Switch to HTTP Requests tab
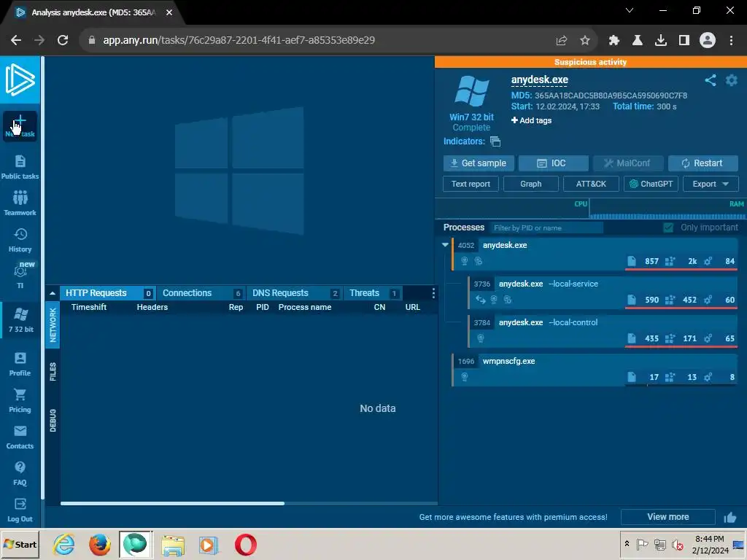Image resolution: width=747 pixels, height=560 pixels. (109, 293)
